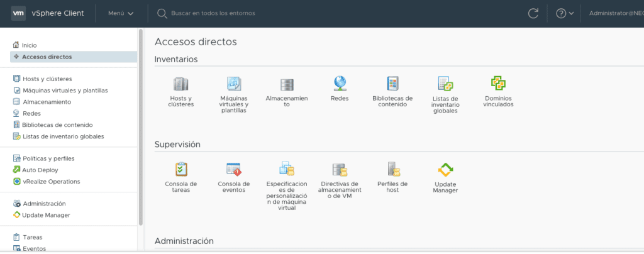The image size is (644, 254).
Task: Open Bibliotecas de contenido shortcut icon
Action: (x=392, y=84)
